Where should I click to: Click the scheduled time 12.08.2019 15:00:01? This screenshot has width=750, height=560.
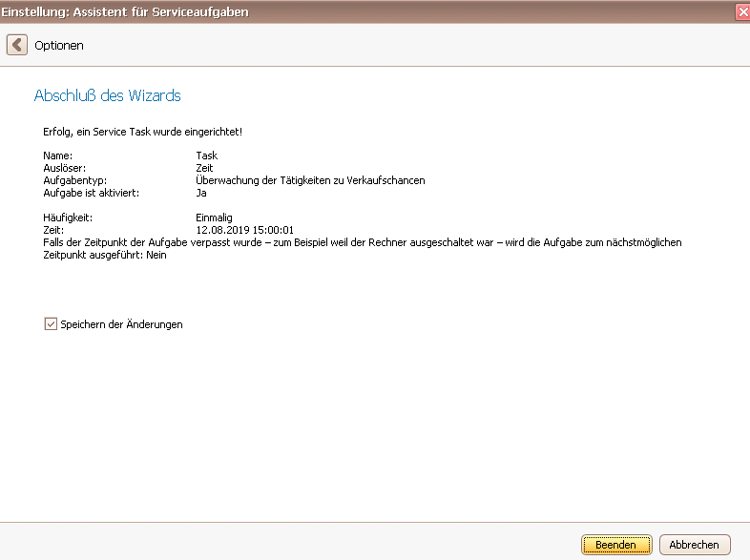pos(245,230)
